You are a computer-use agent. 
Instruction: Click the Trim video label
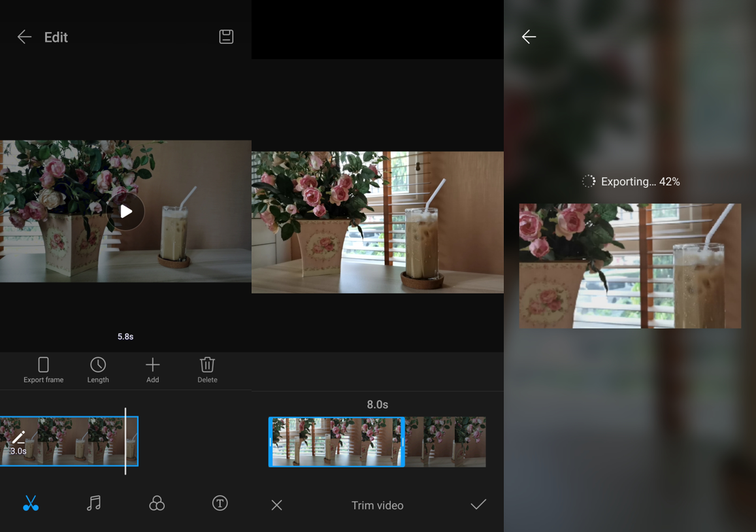coord(378,505)
